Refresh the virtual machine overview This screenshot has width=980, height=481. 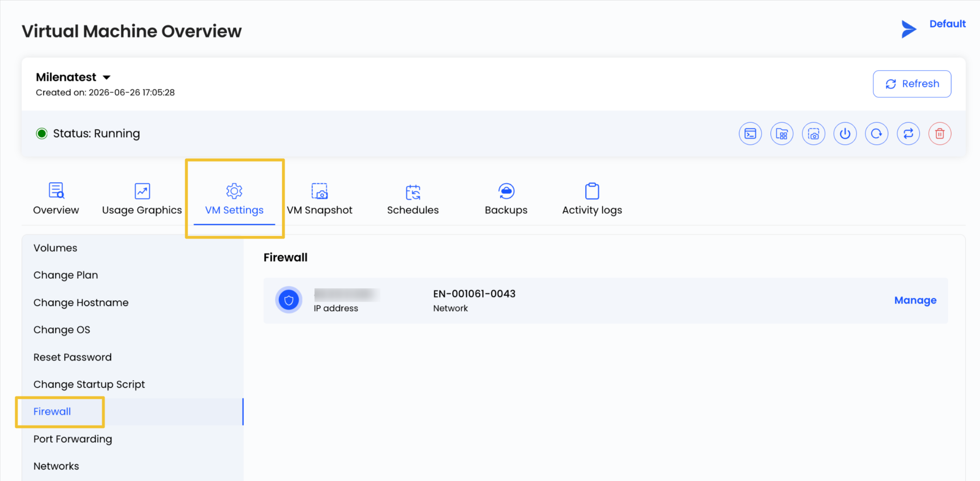click(x=912, y=84)
